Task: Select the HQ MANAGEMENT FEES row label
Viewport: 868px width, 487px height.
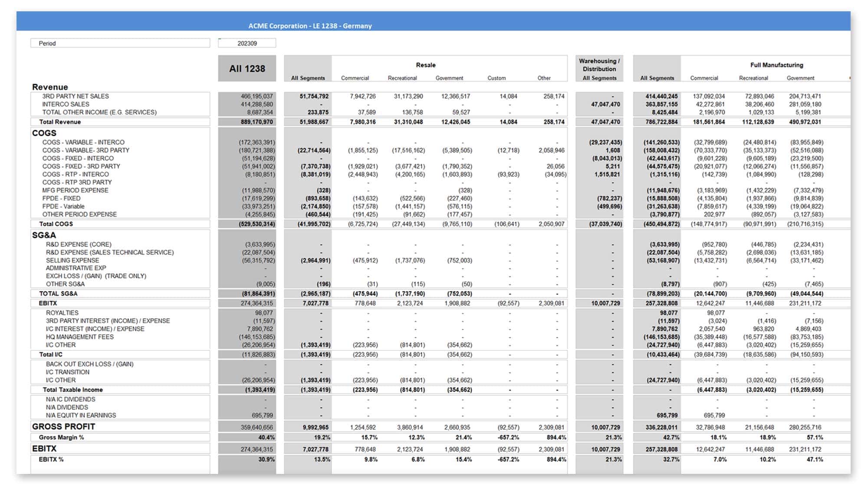Action: [x=80, y=337]
